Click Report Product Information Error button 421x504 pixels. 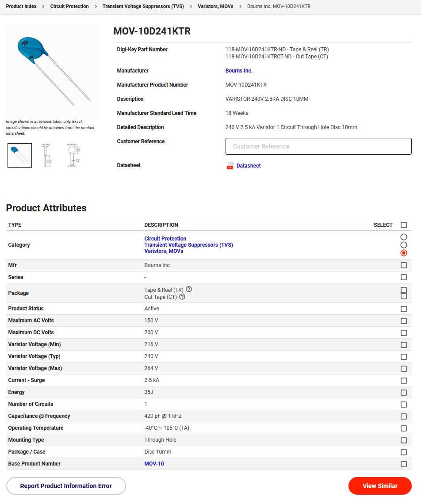point(66,486)
